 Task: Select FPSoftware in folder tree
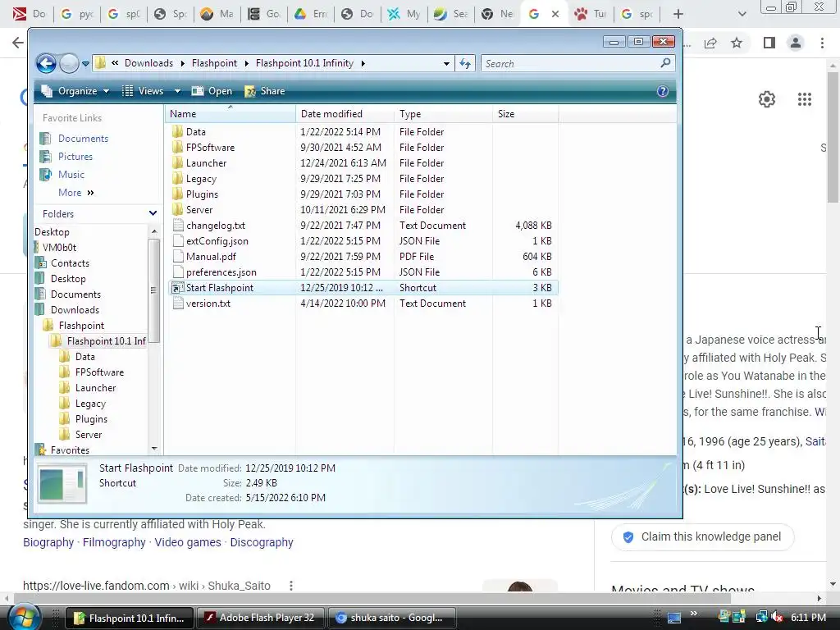99,372
